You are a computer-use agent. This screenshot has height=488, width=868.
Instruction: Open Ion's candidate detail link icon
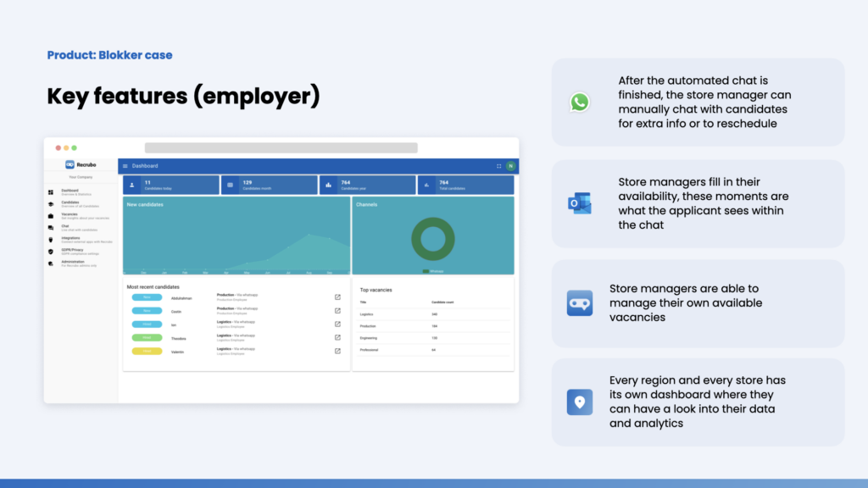[337, 324]
